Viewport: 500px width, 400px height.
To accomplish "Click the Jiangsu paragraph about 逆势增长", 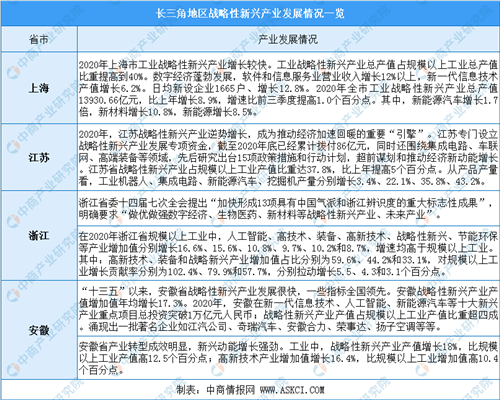I will click(288, 157).
